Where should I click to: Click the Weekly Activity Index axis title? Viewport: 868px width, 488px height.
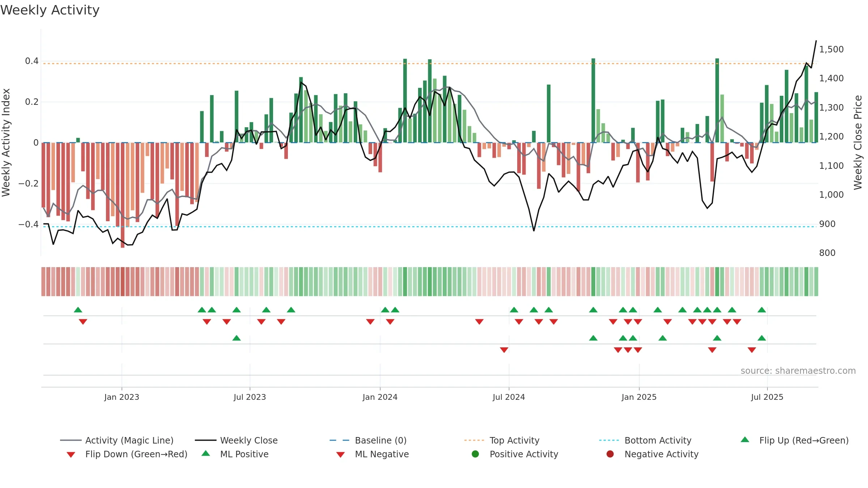coord(6,142)
